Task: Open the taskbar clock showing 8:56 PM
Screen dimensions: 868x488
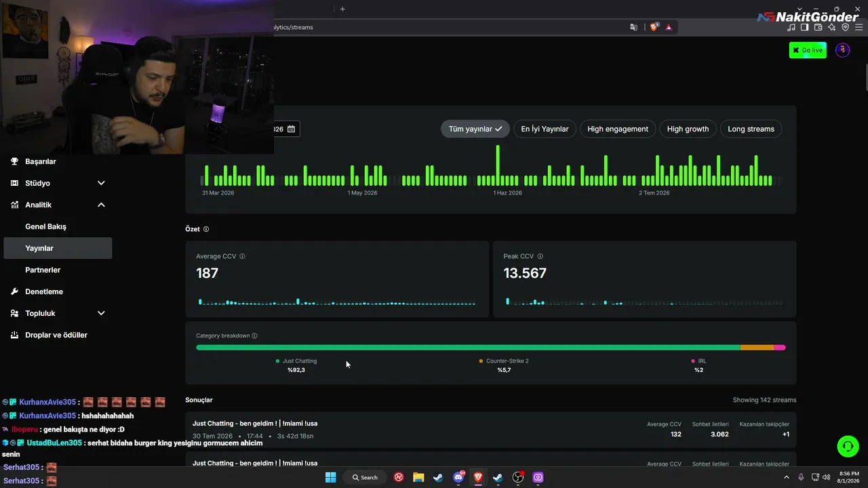Action: pos(849,477)
